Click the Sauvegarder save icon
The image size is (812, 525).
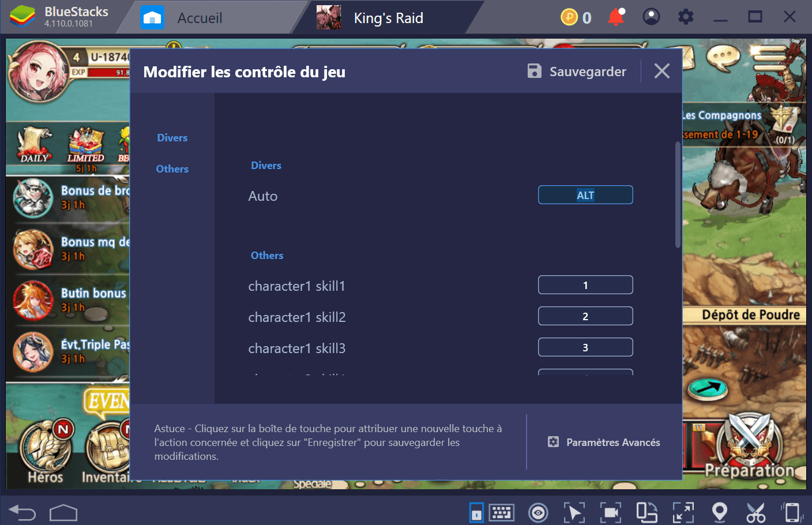(x=535, y=71)
